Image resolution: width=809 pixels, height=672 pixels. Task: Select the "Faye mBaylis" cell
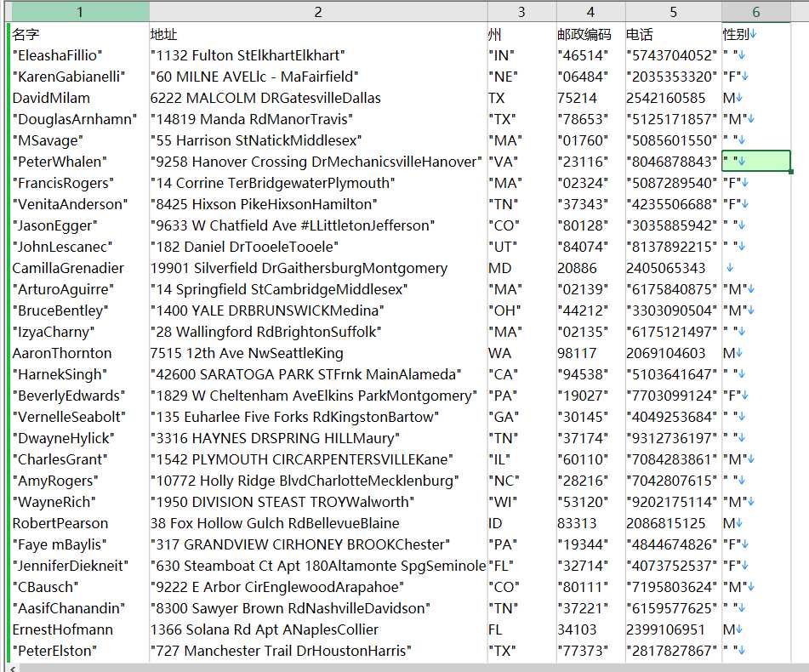(x=79, y=544)
